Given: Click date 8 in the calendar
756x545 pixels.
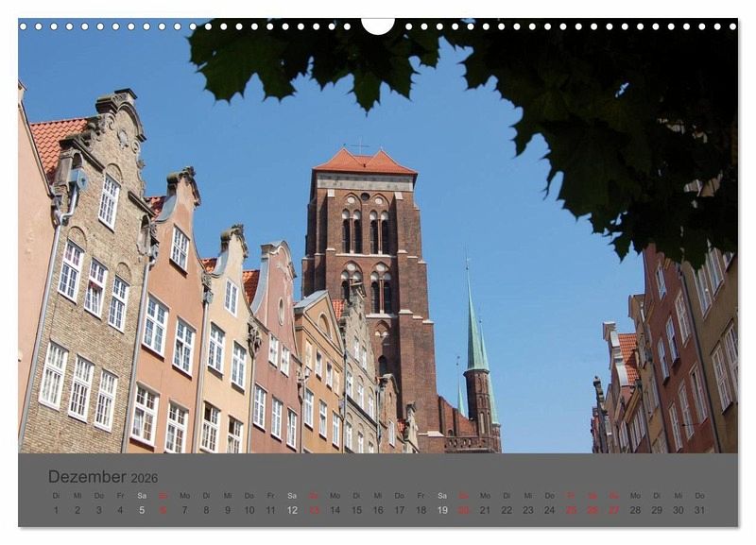Looking at the screenshot, I should coord(206,510).
